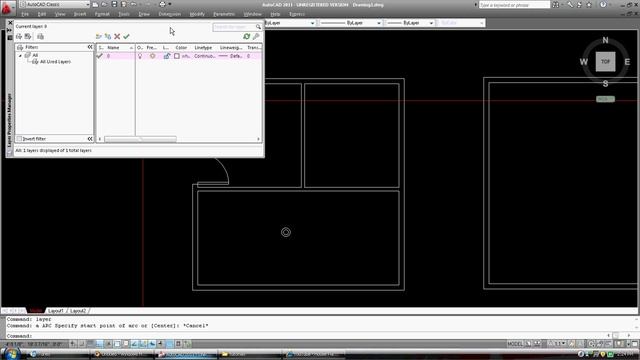Click the Windows Start orb
Screen dimensions: 640x360
pos(11,353)
